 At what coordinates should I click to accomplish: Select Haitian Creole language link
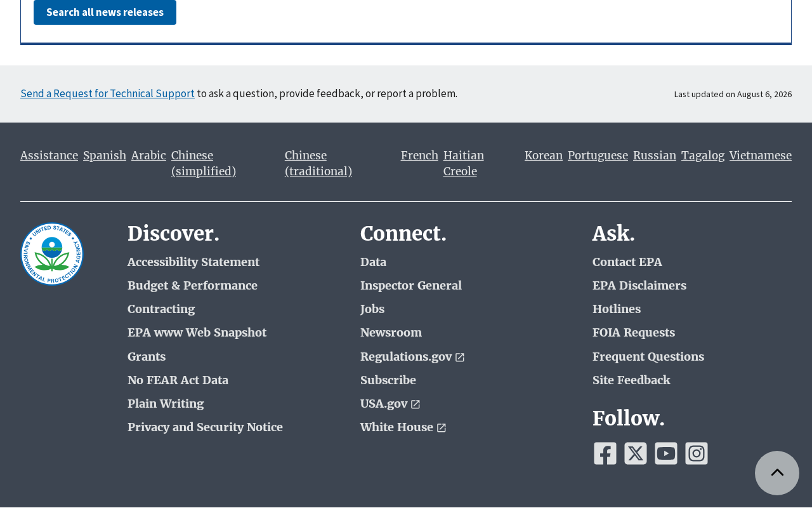pos(464,163)
